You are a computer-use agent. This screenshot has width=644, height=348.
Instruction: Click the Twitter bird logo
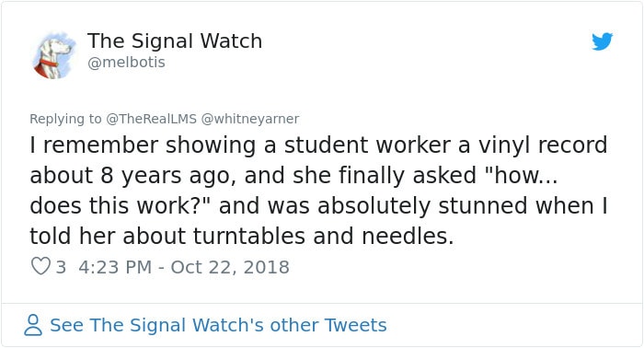pyautogui.click(x=602, y=41)
